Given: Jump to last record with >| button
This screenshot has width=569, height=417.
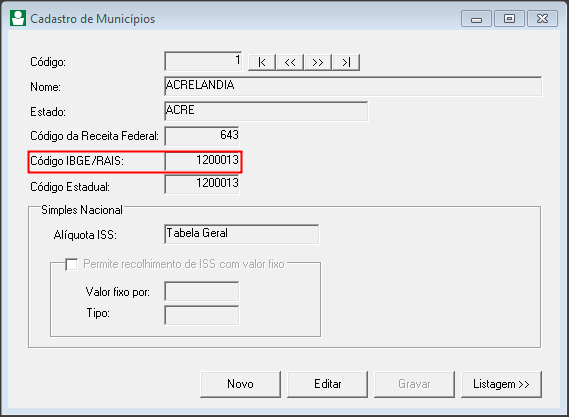Looking at the screenshot, I should (x=346, y=62).
